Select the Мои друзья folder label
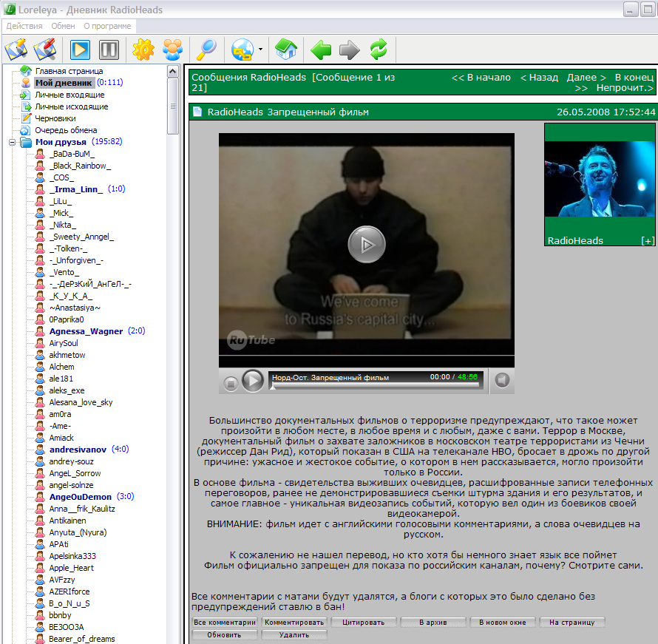 [61, 142]
